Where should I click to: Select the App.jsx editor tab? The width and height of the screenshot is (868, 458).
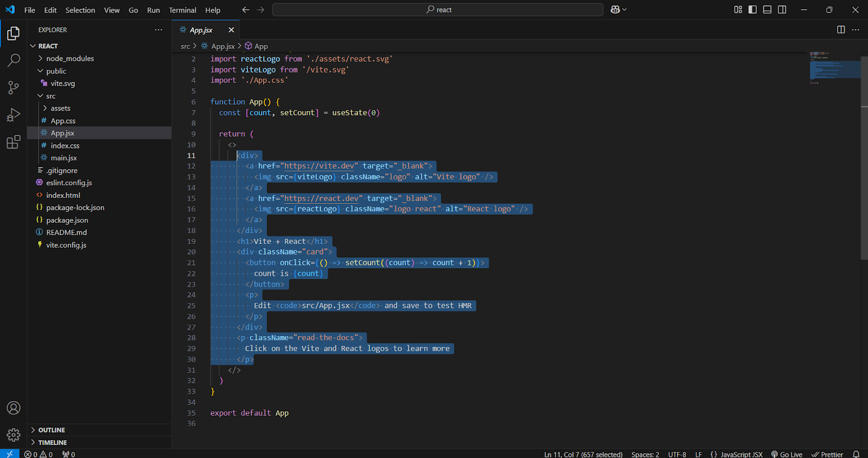[207, 30]
